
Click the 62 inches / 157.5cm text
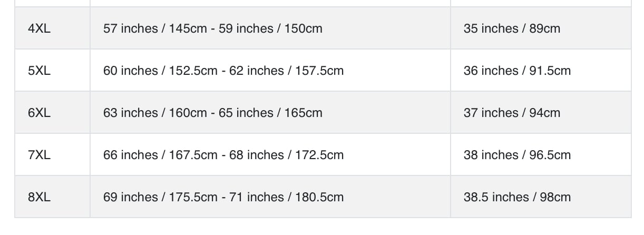[x=287, y=71]
